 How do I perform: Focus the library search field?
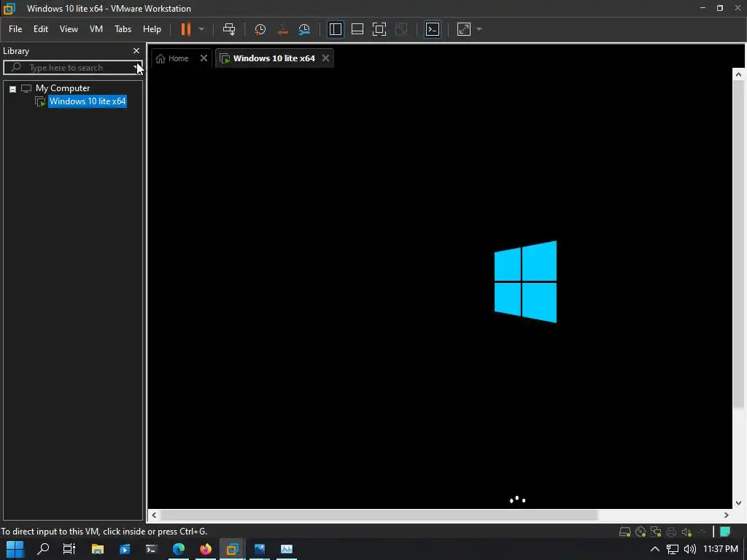pyautogui.click(x=72, y=68)
